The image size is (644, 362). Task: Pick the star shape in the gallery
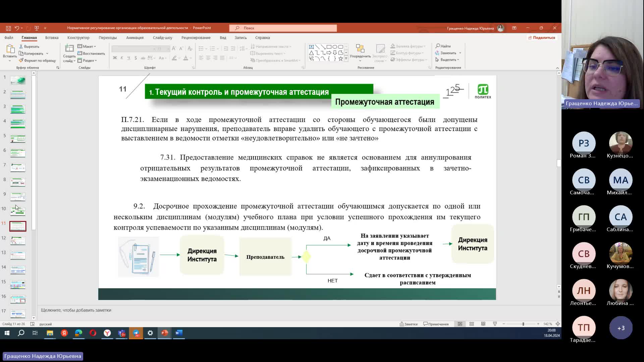pyautogui.click(x=340, y=59)
